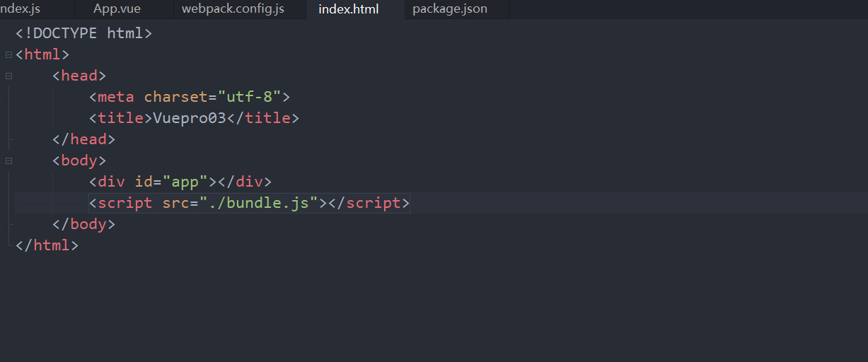The width and height of the screenshot is (868, 362).
Task: Click the closing </body> tag
Action: point(83,224)
